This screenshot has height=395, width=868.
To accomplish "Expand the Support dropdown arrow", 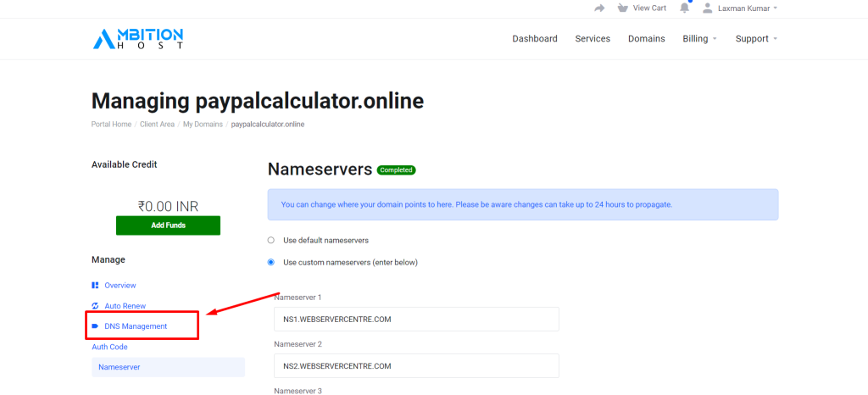I will [775, 39].
